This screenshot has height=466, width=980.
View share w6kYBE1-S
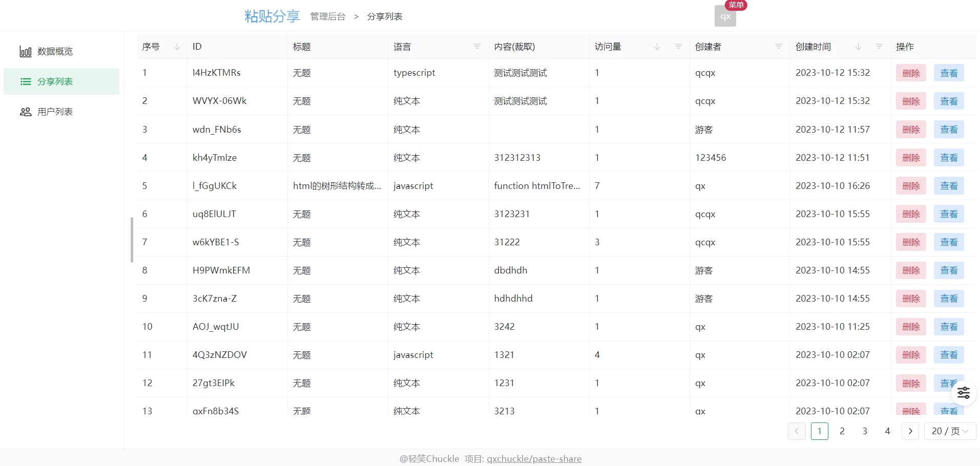point(949,242)
